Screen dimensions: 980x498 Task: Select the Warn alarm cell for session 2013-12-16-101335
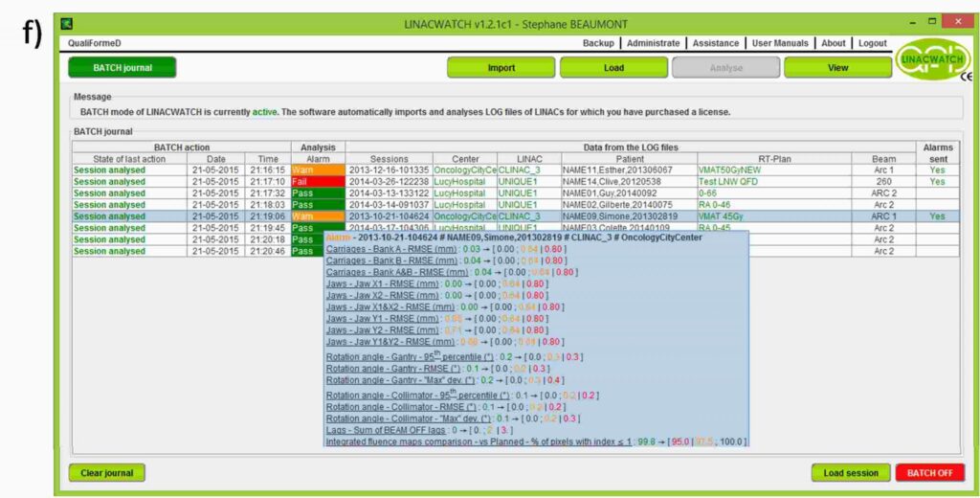318,170
